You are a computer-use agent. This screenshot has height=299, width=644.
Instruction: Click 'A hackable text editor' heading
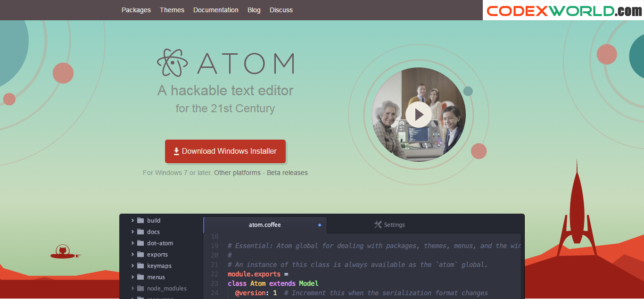pyautogui.click(x=225, y=90)
